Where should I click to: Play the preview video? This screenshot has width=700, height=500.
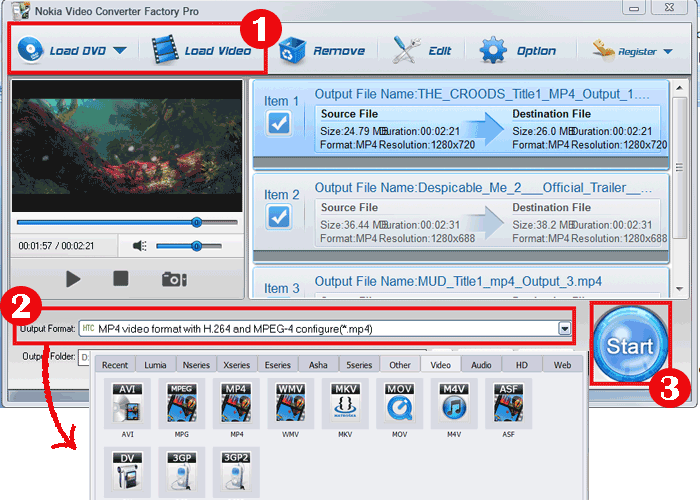pyautogui.click(x=73, y=279)
